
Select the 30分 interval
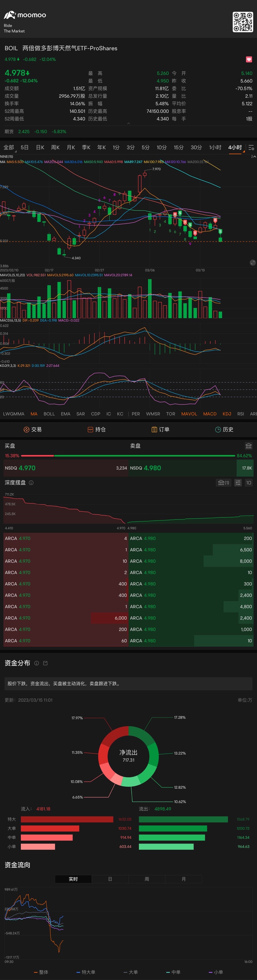(196, 148)
